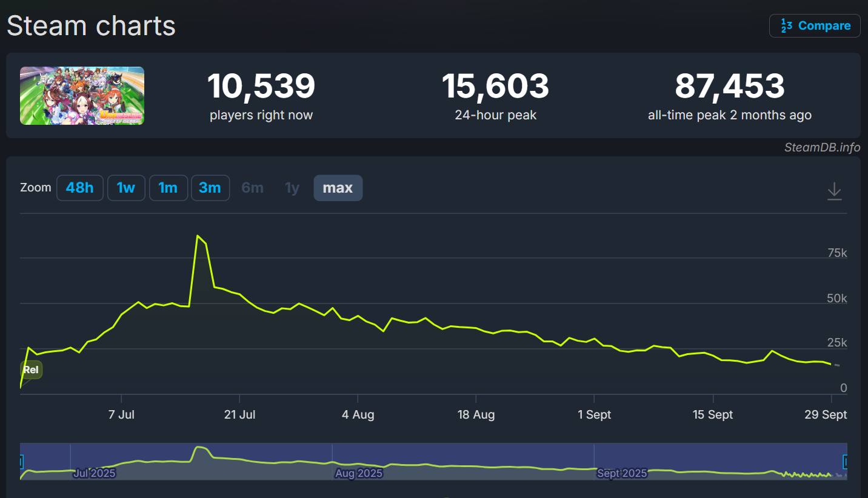868x498 pixels.
Task: Click the Steam charts heading
Action: 91,26
